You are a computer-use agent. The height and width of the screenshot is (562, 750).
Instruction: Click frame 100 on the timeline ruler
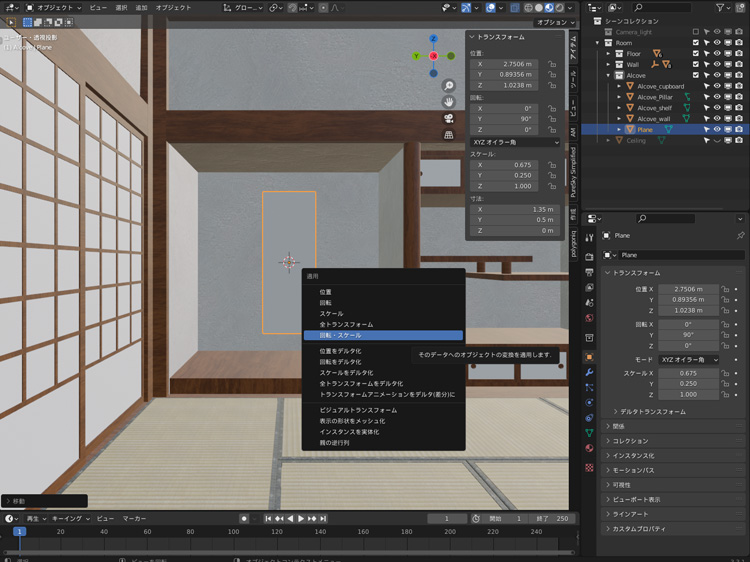(234, 532)
